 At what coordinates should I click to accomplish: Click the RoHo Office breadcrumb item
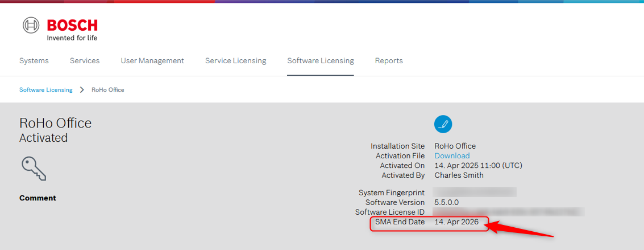[108, 90]
